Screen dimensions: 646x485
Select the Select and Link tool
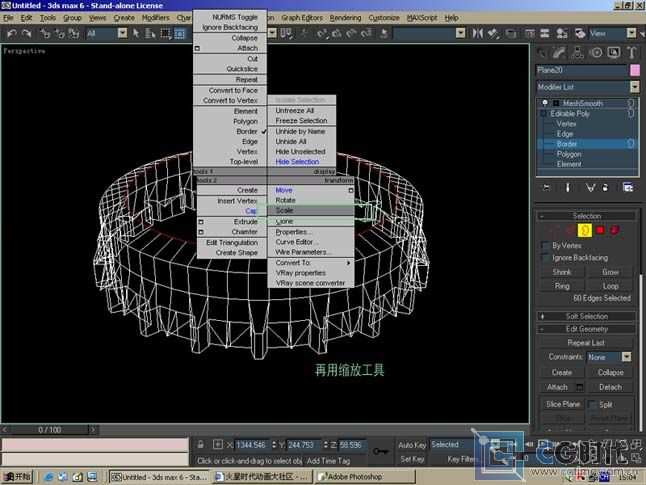tap(44, 33)
